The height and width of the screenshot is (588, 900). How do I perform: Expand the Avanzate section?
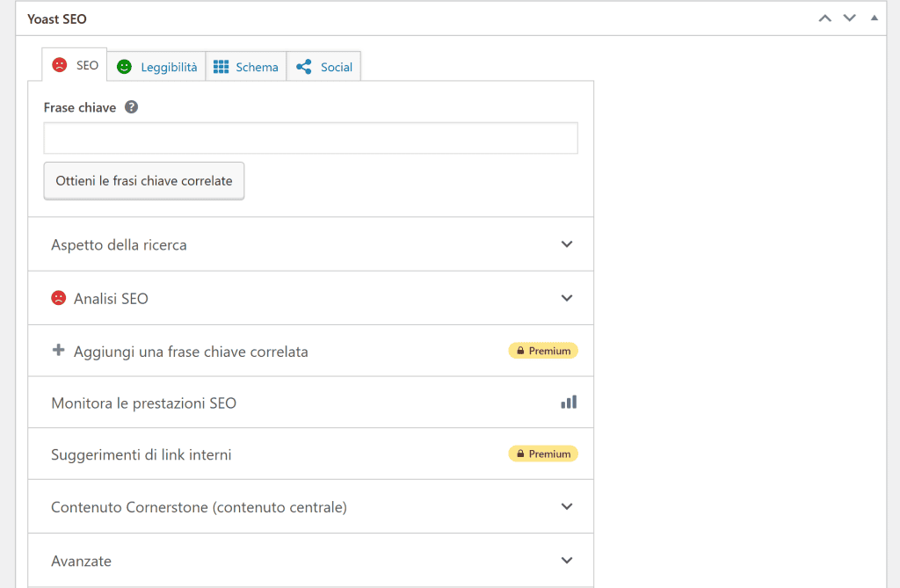tap(310, 561)
